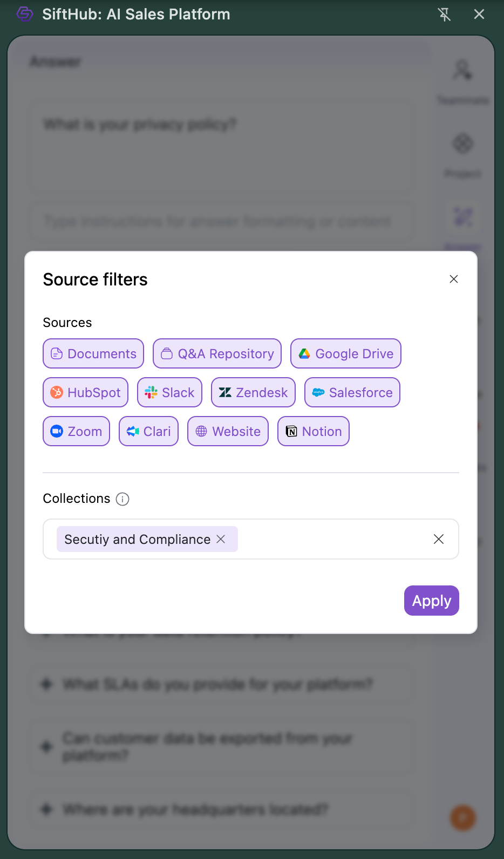Toggle the Google Drive source filter
Viewport: 504px width, 859px height.
click(346, 353)
